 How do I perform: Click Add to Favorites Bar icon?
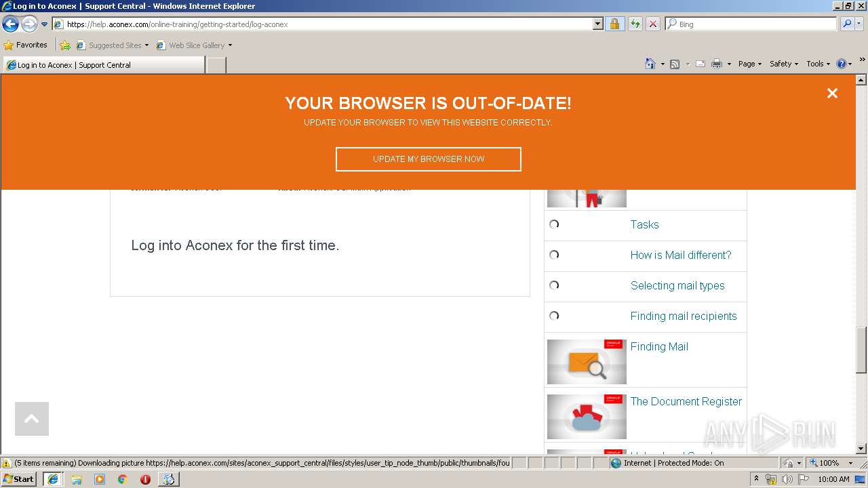coord(65,45)
